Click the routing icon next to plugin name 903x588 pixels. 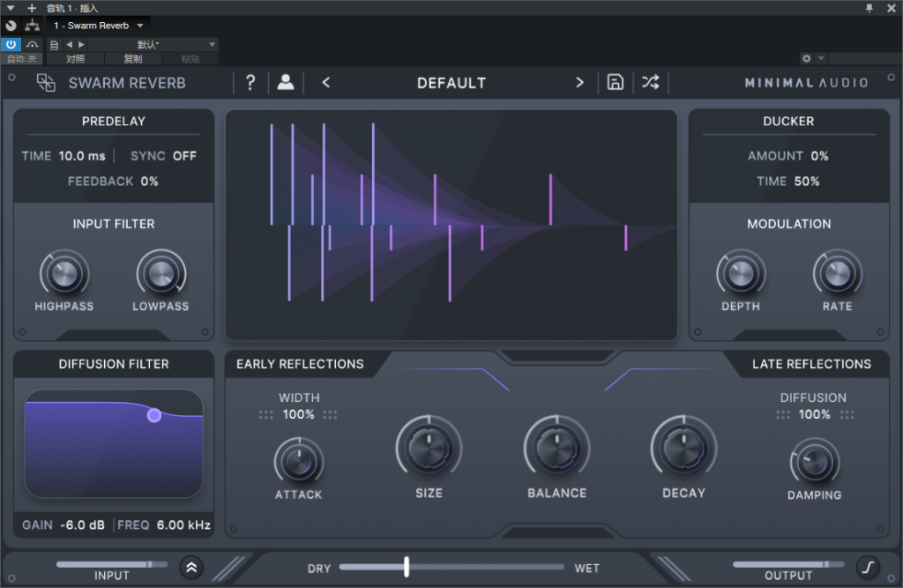(33, 26)
